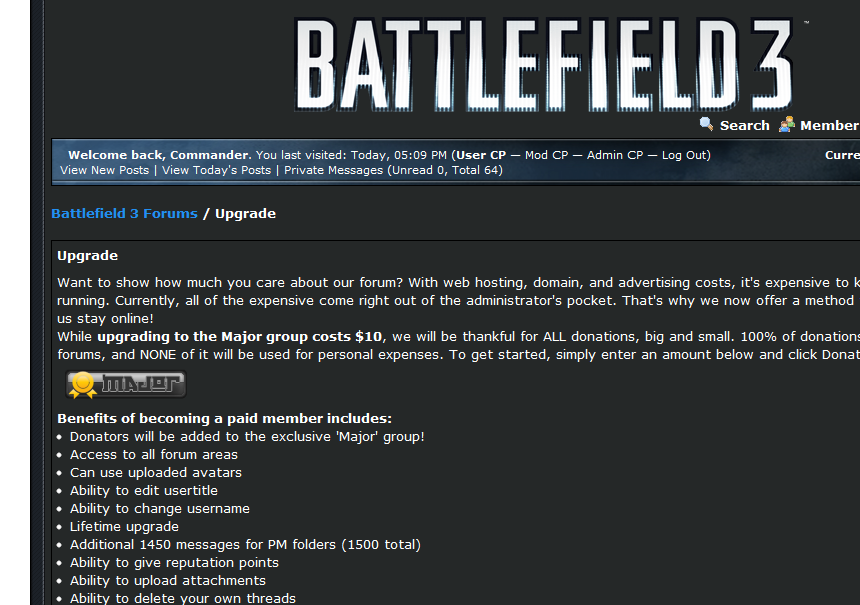Open the Search link in header
860x605 pixels.
tap(744, 126)
